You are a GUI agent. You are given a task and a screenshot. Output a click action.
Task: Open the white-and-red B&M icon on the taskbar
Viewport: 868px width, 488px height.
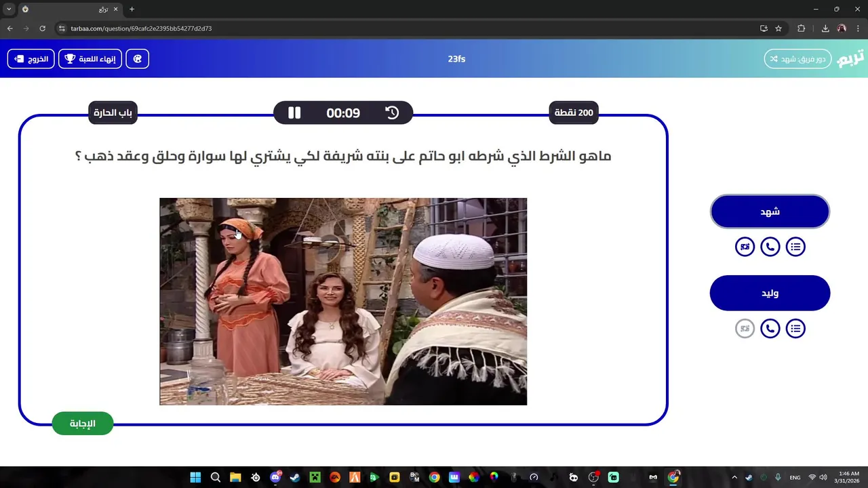click(x=414, y=477)
